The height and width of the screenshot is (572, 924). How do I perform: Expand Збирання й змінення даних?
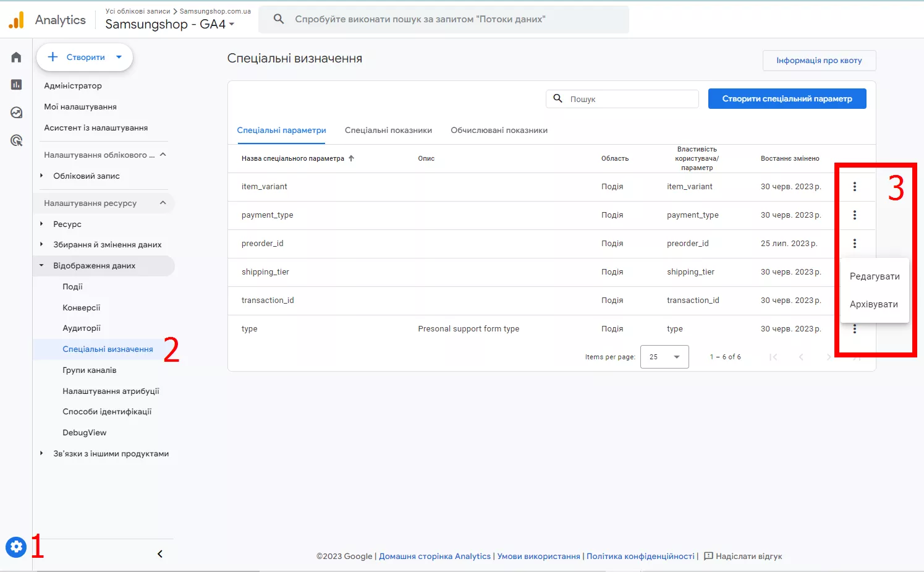[x=41, y=244]
